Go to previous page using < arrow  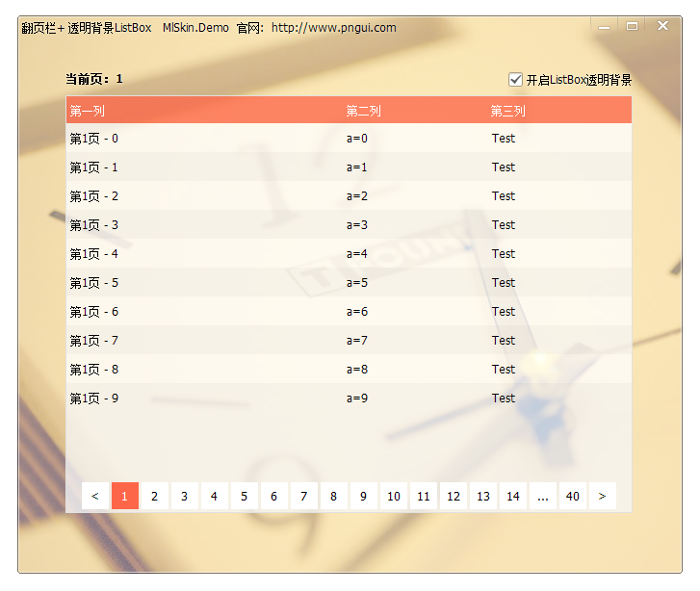[94, 497]
